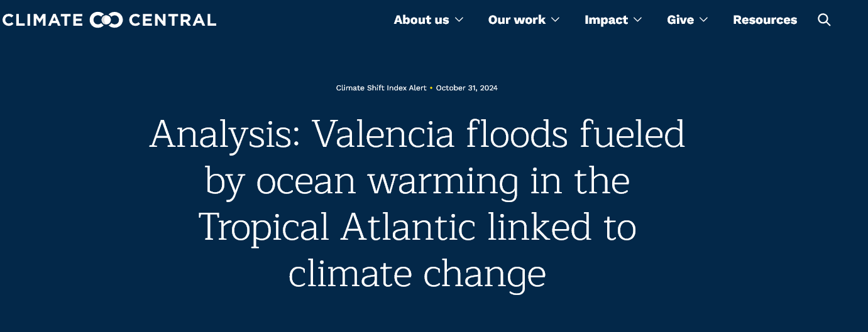Click the October 31, 2024 date
868x332 pixels.
point(466,88)
